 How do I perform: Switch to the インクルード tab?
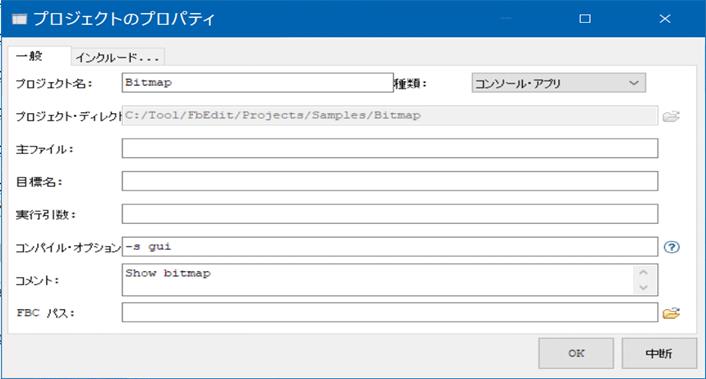pos(117,57)
